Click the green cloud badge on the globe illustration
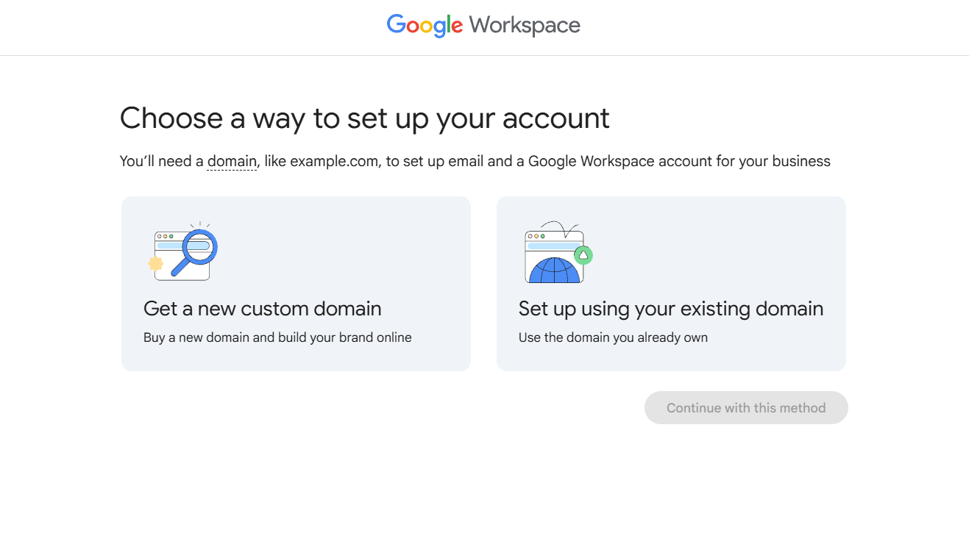 point(583,255)
